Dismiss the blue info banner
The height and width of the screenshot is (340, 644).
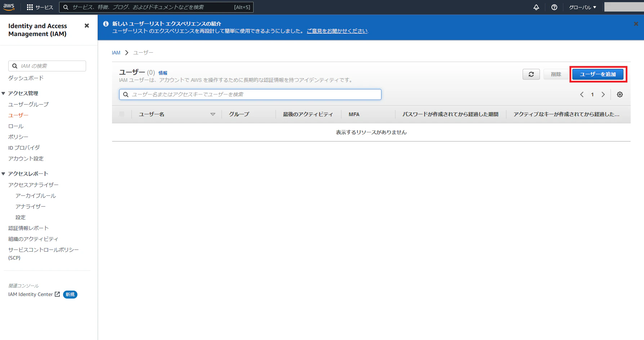point(636,24)
